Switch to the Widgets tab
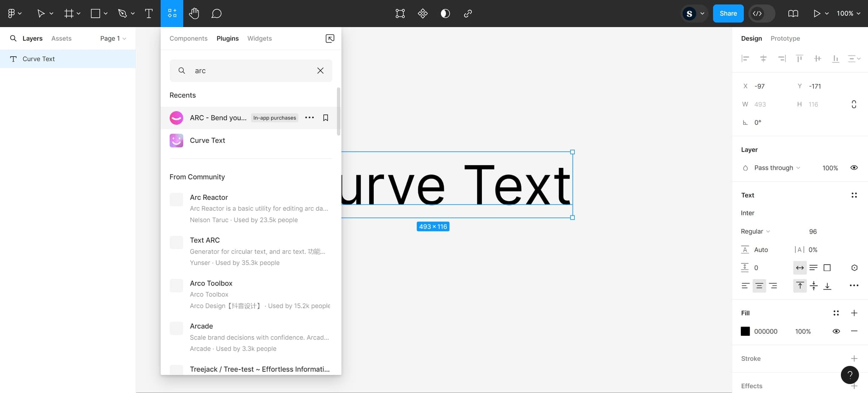 coord(259,38)
